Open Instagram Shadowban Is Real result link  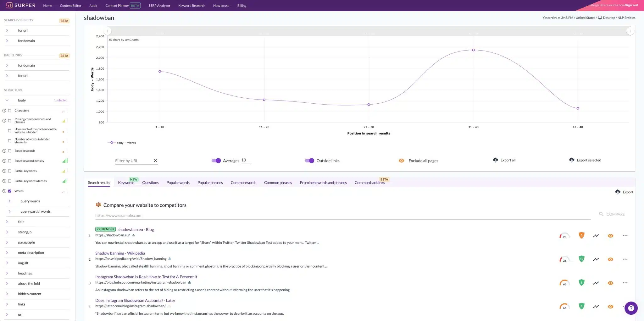[x=146, y=277]
